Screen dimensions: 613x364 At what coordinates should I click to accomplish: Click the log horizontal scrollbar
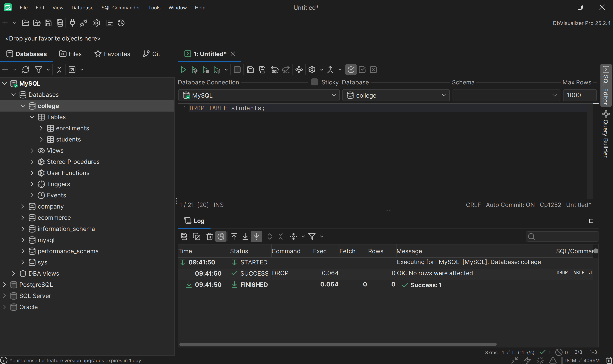coord(338,344)
